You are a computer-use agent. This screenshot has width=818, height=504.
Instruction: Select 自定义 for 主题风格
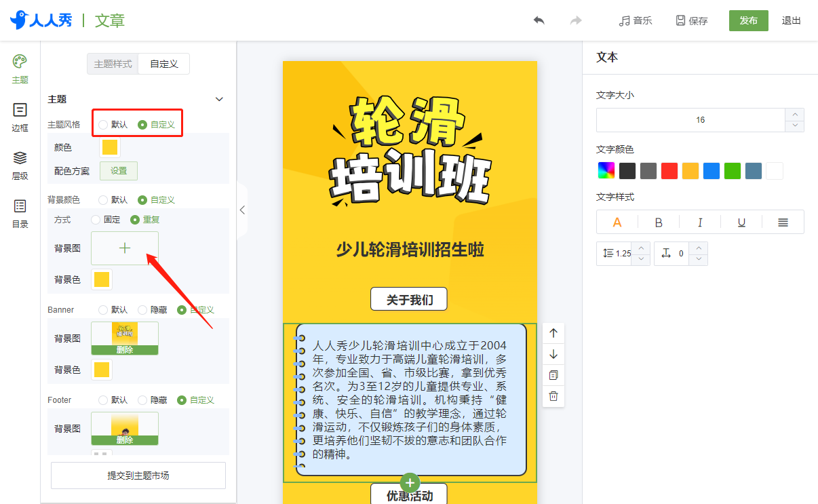157,124
